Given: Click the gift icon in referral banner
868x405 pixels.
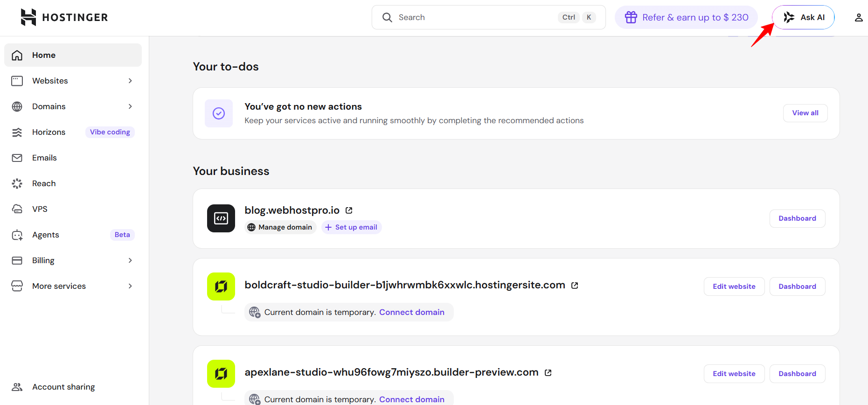Looking at the screenshot, I should click(631, 17).
